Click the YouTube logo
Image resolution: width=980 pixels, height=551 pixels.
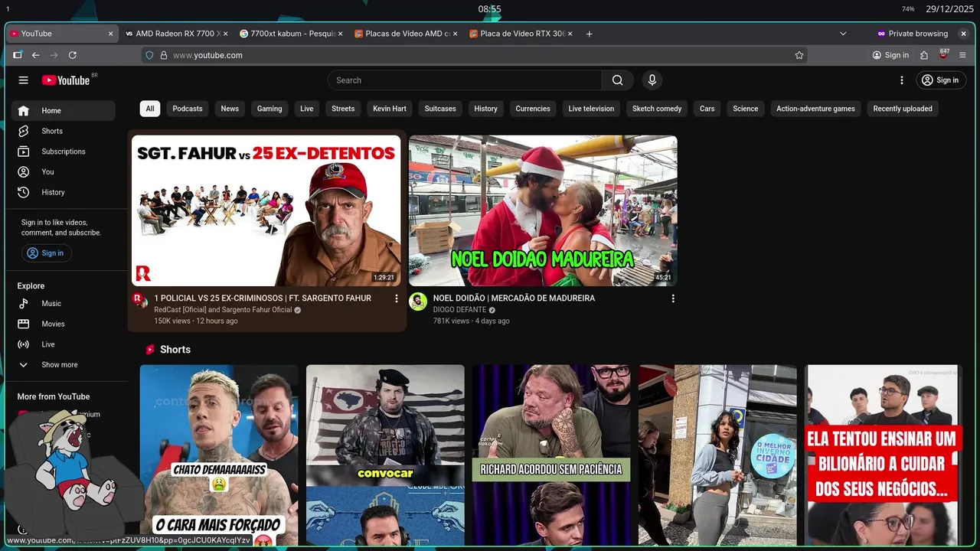coord(66,80)
